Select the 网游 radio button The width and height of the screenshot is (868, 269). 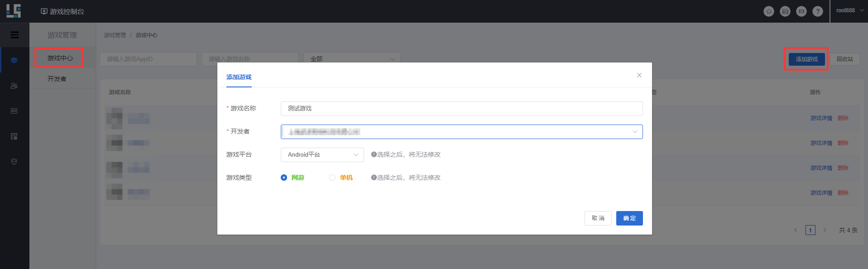284,178
